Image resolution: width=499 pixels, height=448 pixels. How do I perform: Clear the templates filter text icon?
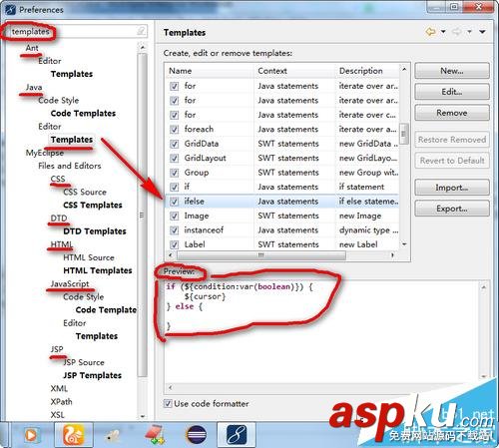pos(141,31)
